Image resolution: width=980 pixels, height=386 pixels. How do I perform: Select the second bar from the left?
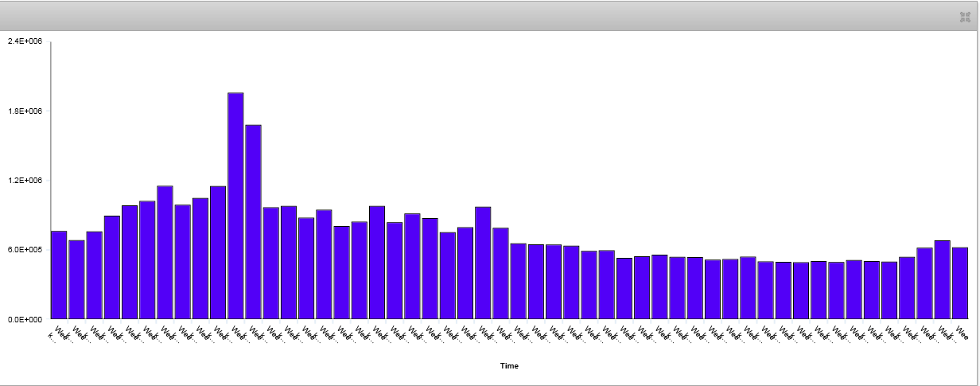76,279
